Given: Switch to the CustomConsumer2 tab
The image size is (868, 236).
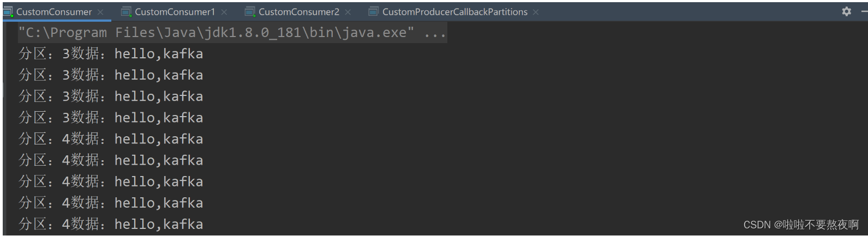Looking at the screenshot, I should [x=299, y=11].
